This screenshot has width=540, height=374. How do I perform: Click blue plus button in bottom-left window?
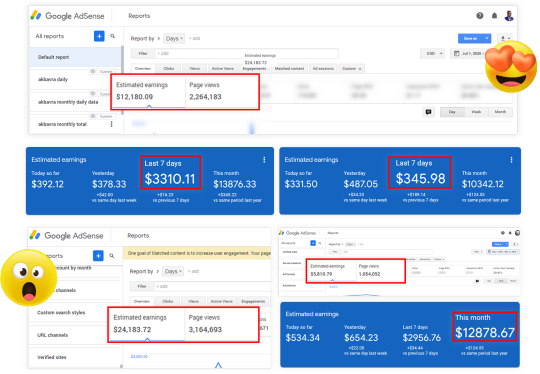(x=98, y=256)
